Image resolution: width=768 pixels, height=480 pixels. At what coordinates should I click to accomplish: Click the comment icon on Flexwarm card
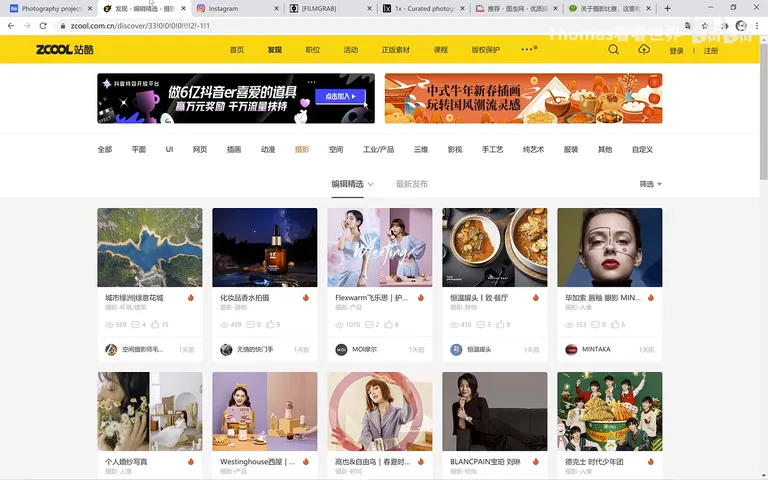click(x=369, y=324)
